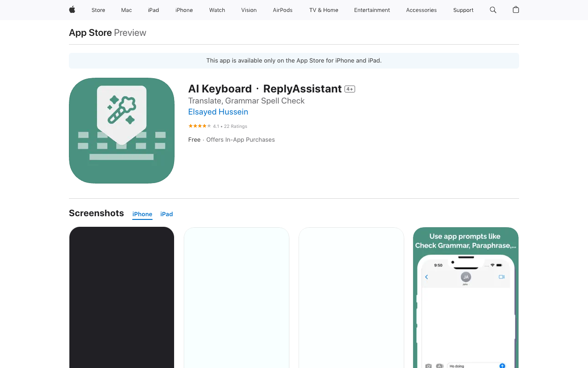Click the '4.1 • 22 Ratings' text

pos(230,126)
